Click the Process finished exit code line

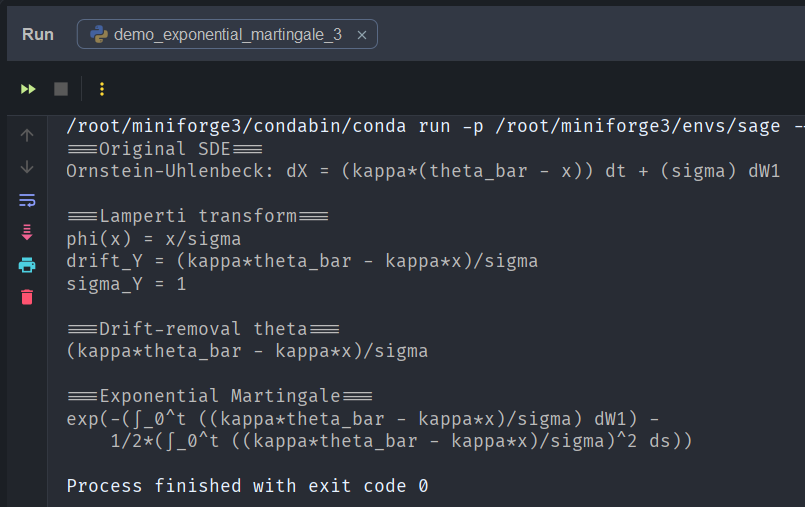coord(247,486)
